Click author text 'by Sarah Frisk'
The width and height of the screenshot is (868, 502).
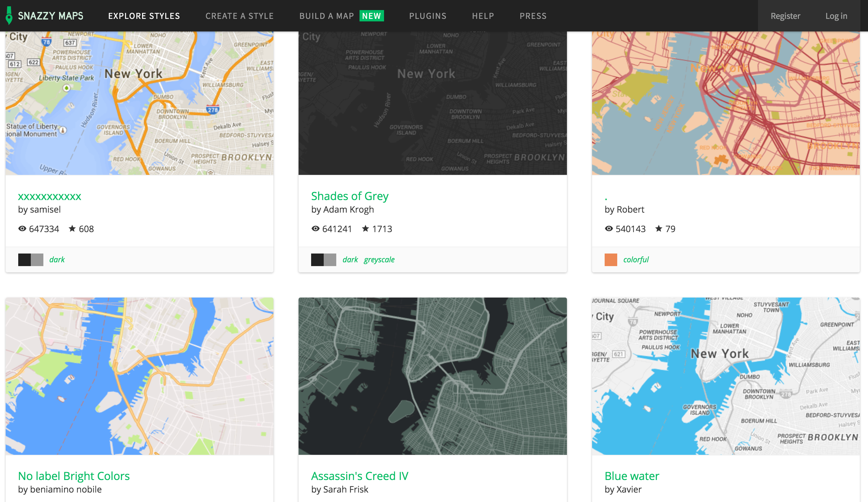(x=340, y=489)
